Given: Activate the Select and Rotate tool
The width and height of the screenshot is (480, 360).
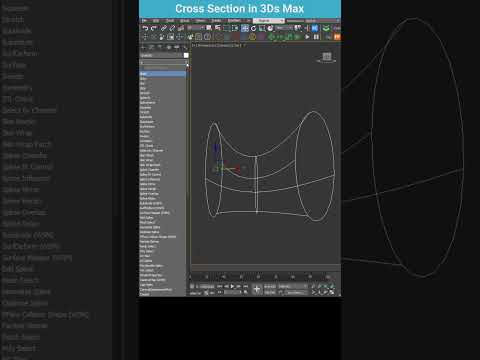Looking at the screenshot, I should (x=253, y=28).
